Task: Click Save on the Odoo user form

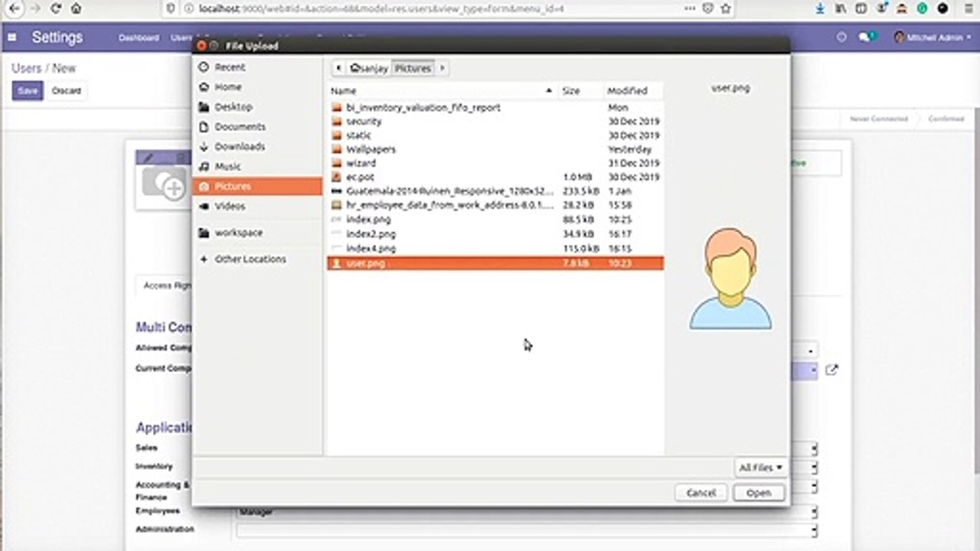Action: pos(28,91)
